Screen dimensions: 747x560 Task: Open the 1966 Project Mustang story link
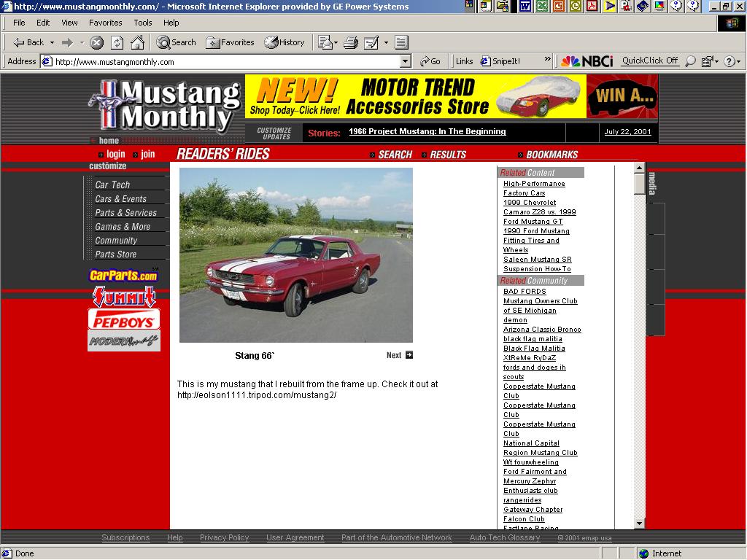[x=427, y=131]
